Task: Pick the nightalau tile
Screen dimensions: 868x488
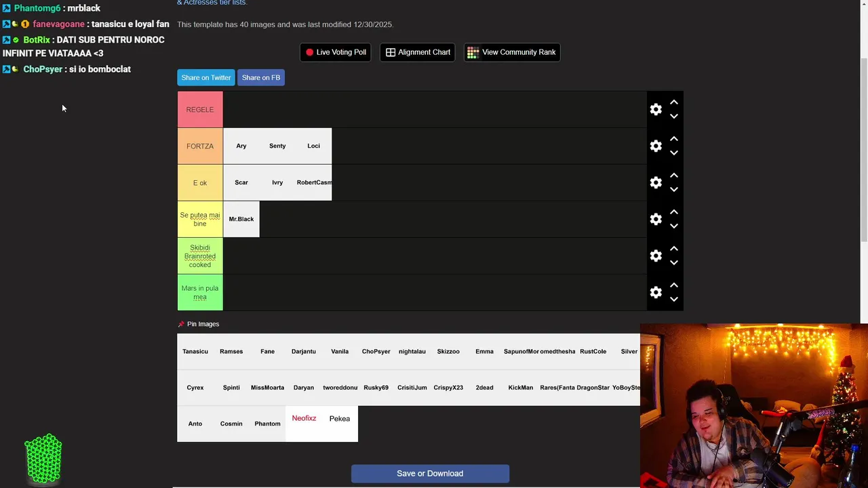Action: [412, 351]
